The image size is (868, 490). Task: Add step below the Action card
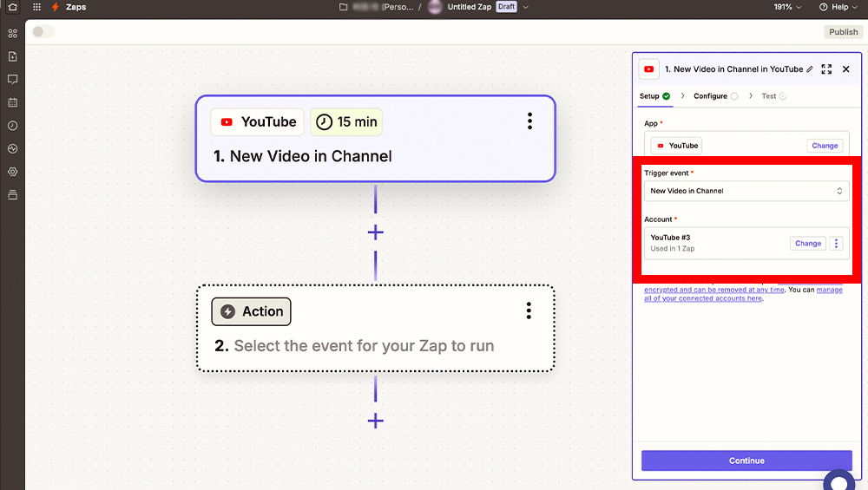[x=375, y=421]
